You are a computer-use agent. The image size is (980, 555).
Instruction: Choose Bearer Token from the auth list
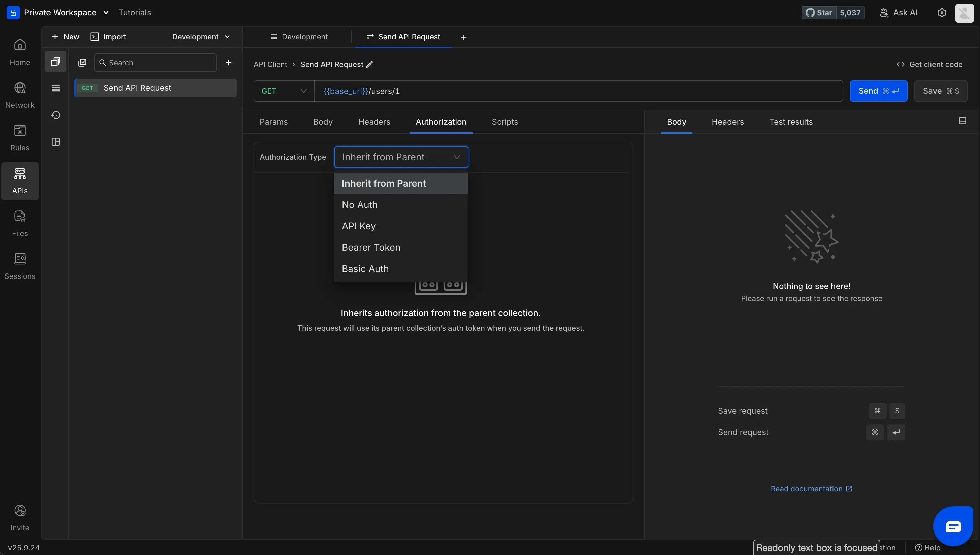tap(371, 248)
